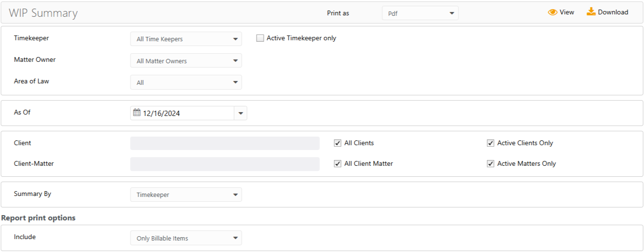Uncheck the All Clients checkbox
Viewport: 644px width, 252px height.
tap(338, 143)
